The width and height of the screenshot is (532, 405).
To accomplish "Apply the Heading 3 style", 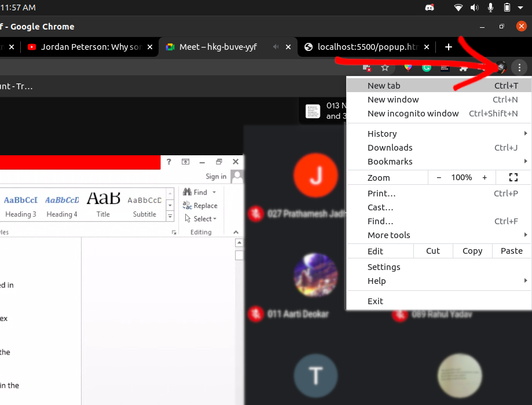I will tap(21, 206).
